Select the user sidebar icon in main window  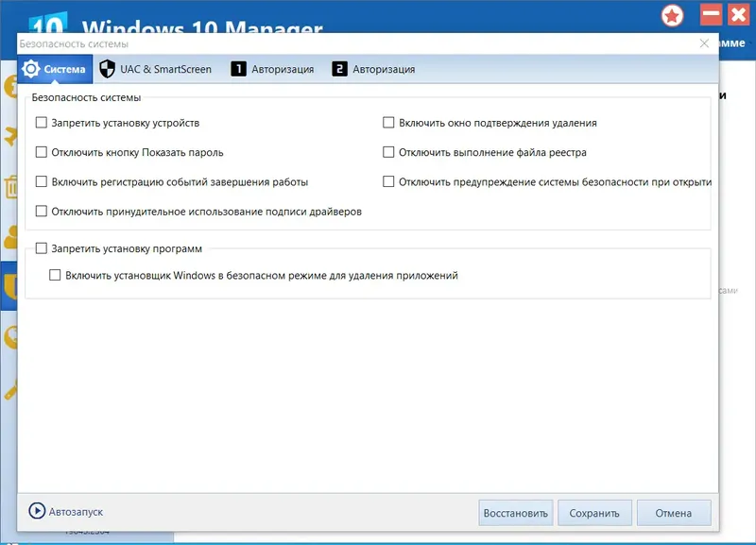[x=11, y=237]
